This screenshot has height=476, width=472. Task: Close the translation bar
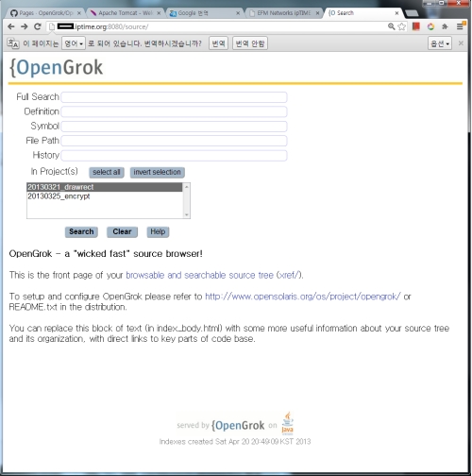(461, 43)
